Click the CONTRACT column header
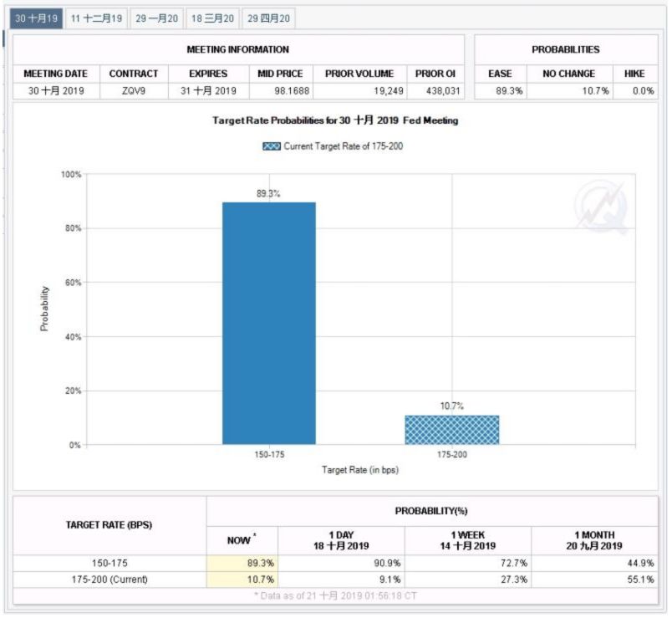 pyautogui.click(x=134, y=74)
